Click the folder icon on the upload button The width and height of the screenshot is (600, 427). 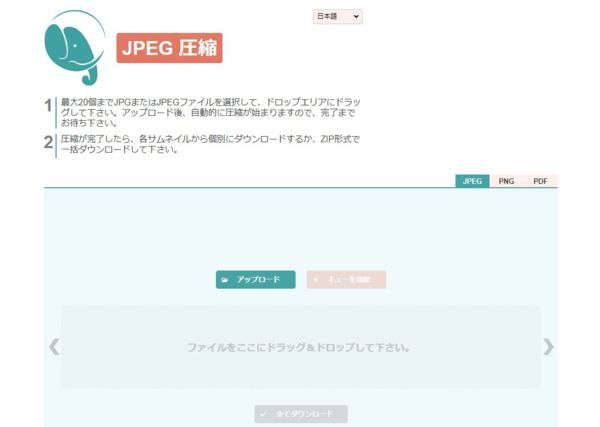225,280
